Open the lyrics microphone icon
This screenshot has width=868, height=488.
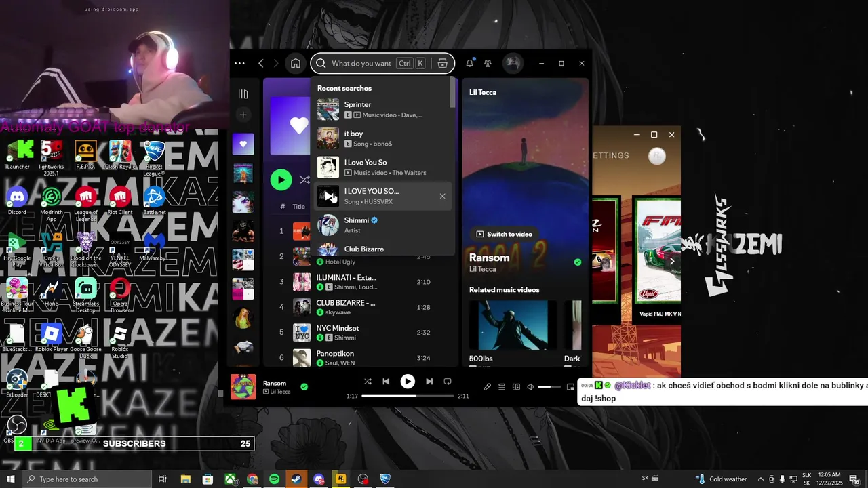487,387
